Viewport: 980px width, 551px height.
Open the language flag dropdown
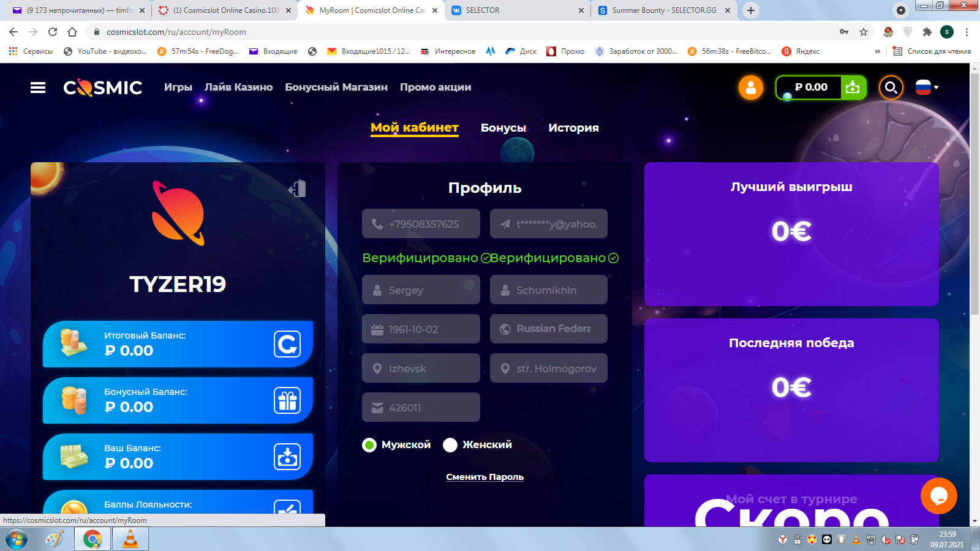(927, 88)
